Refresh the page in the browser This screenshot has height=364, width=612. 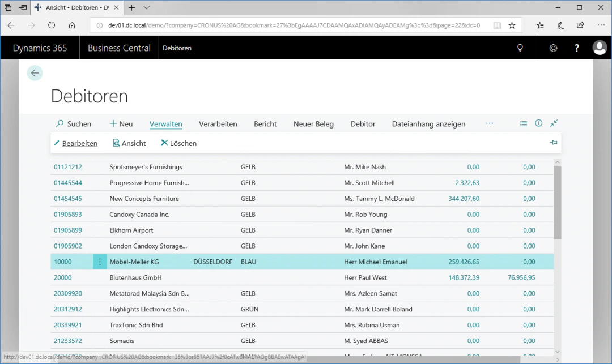point(52,25)
